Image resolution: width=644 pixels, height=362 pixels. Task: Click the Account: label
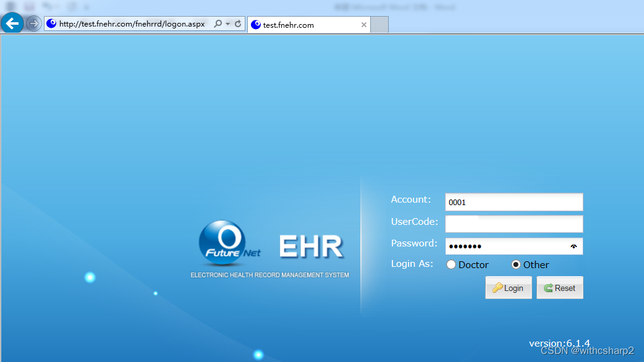[x=411, y=200]
